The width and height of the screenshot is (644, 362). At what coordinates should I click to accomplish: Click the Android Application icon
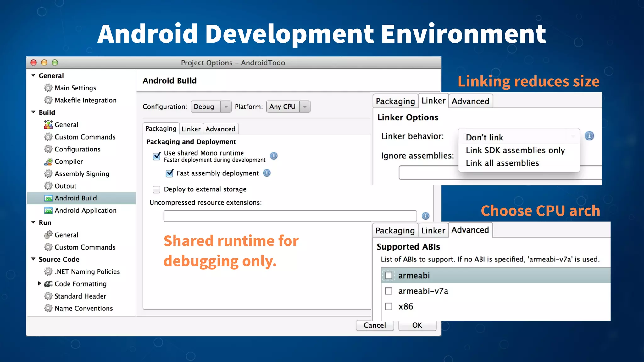[48, 211]
